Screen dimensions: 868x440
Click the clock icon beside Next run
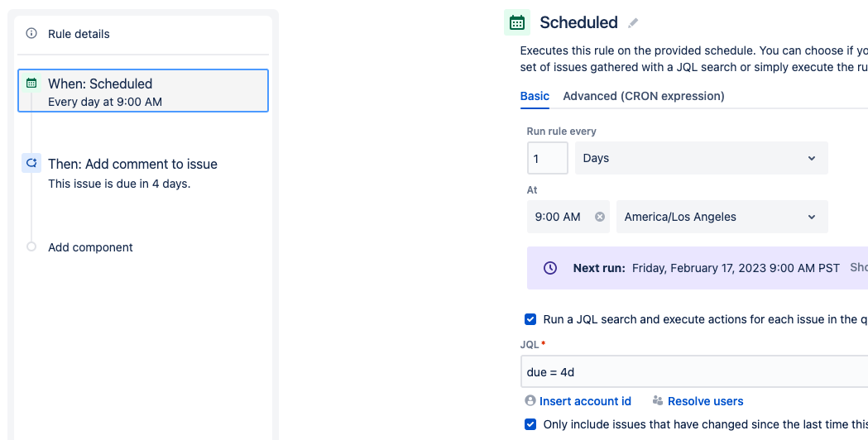[550, 268]
